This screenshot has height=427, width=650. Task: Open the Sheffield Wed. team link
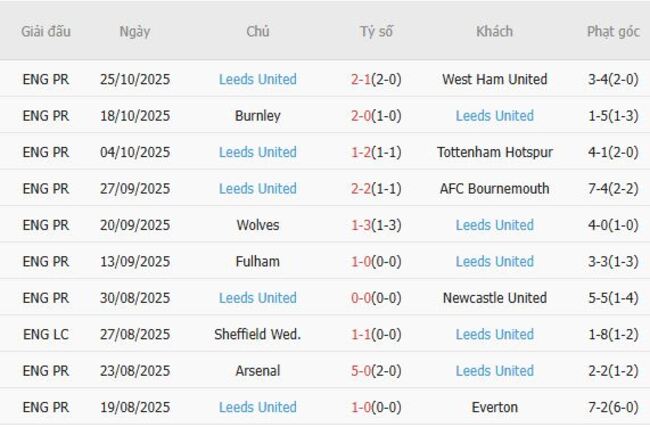click(257, 334)
